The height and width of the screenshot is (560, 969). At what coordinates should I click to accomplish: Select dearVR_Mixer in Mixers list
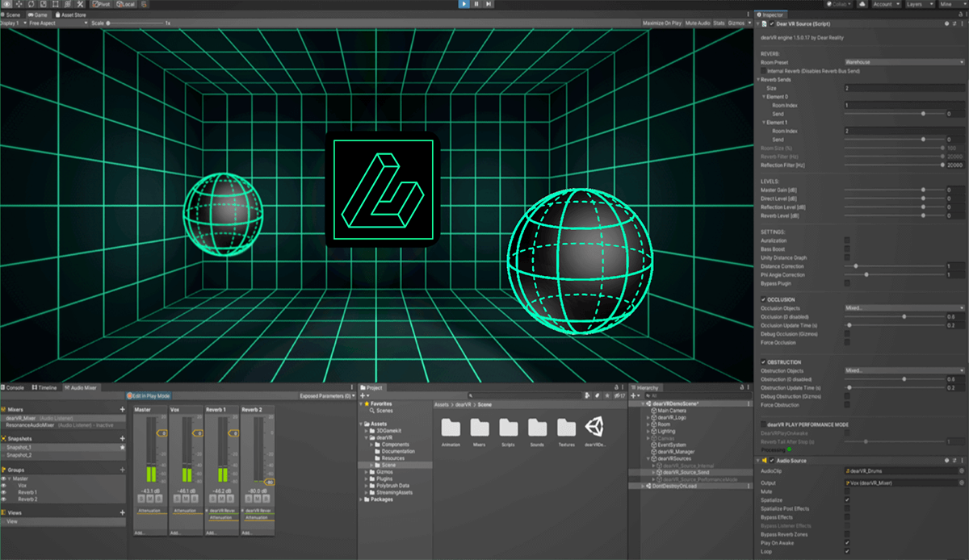[63, 417]
